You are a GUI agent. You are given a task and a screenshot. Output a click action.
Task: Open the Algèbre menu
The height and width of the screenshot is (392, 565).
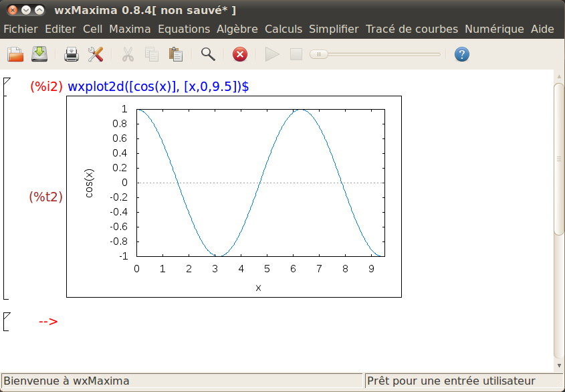(x=237, y=29)
